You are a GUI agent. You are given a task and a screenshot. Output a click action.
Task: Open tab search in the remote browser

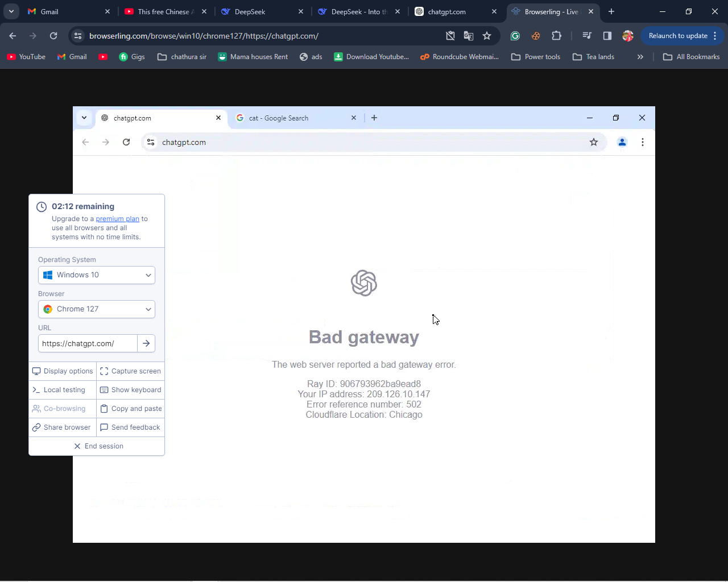(x=84, y=118)
